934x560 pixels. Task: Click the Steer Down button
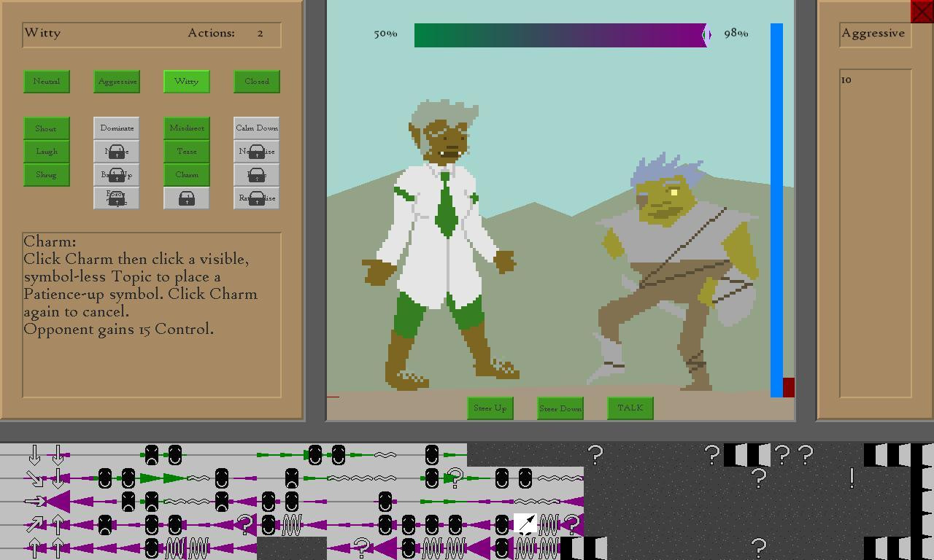pyautogui.click(x=560, y=408)
